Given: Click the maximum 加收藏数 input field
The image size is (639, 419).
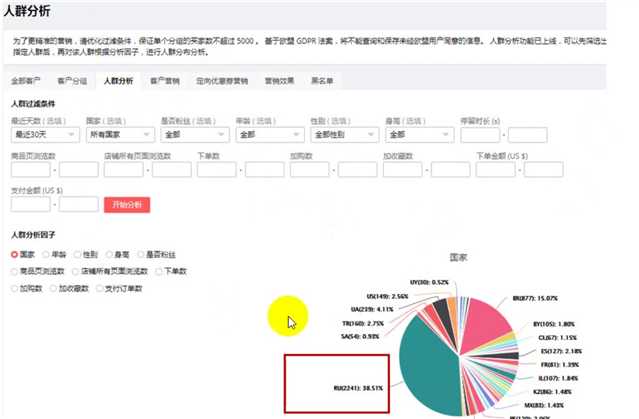Looking at the screenshot, I should [451, 170].
